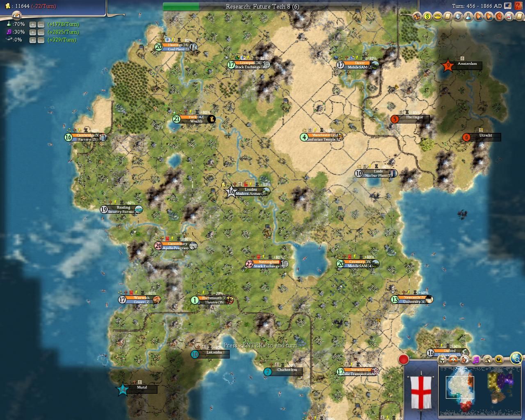Open the Civilopedia red question mark book
Viewport: 525px width, 420px height.
pyautogui.click(x=518, y=6)
